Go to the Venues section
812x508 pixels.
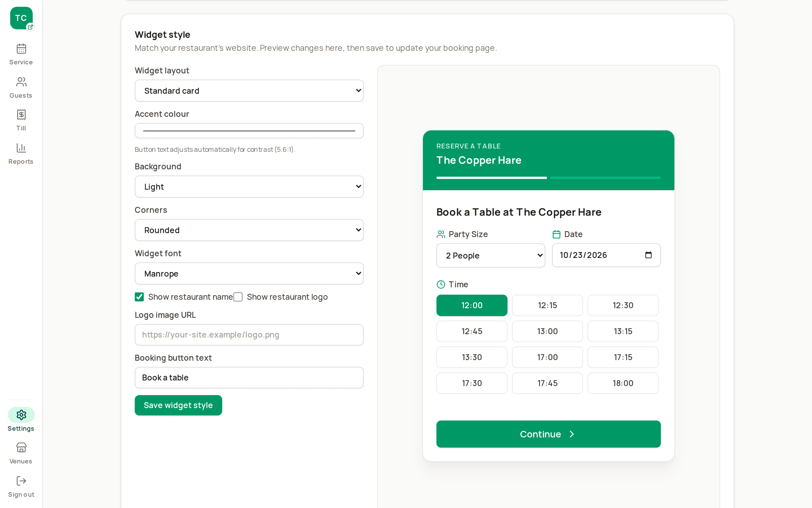pos(21,453)
